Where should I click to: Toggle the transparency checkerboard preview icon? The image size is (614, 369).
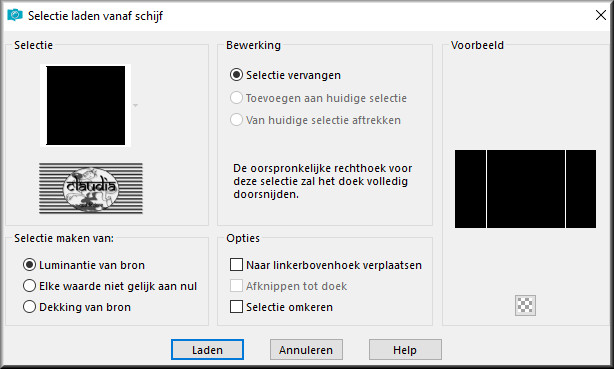525,305
